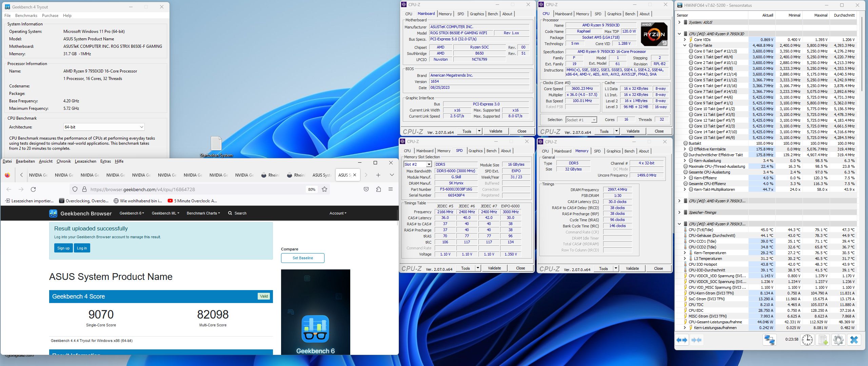
Task: Click Set Baseline compare button
Action: coord(303,258)
